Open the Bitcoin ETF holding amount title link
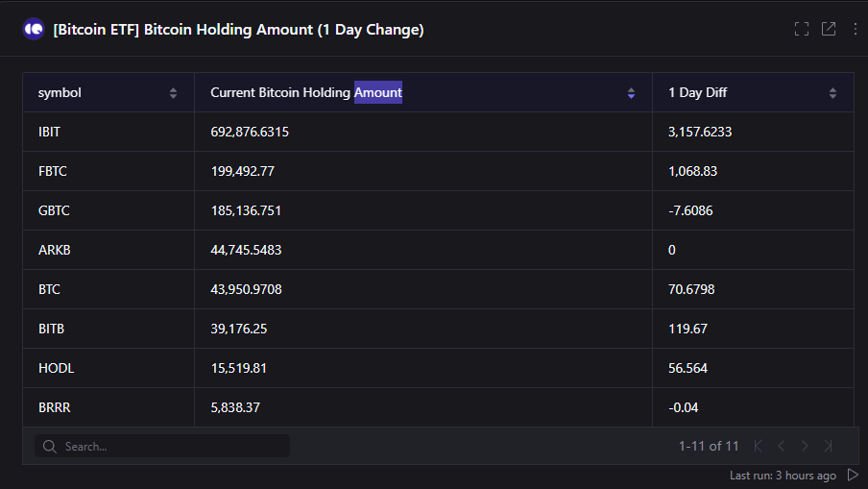This screenshot has height=489, width=868. point(238,30)
